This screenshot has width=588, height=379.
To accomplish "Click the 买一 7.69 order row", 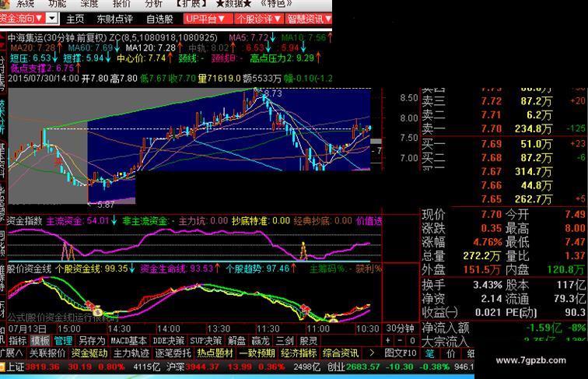I will click(x=504, y=144).
